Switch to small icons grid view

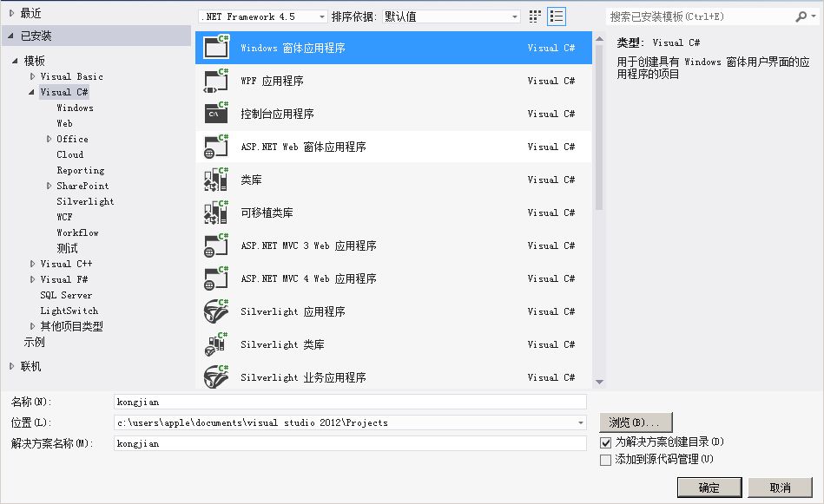pos(535,16)
